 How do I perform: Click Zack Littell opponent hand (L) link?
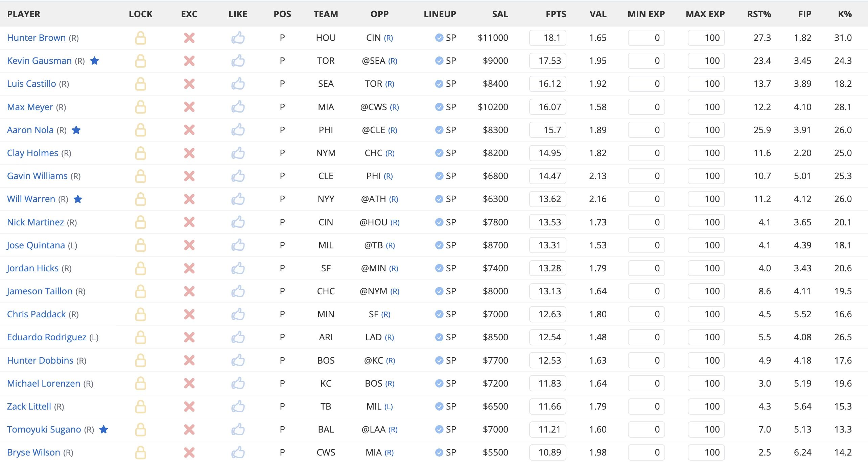tap(389, 407)
